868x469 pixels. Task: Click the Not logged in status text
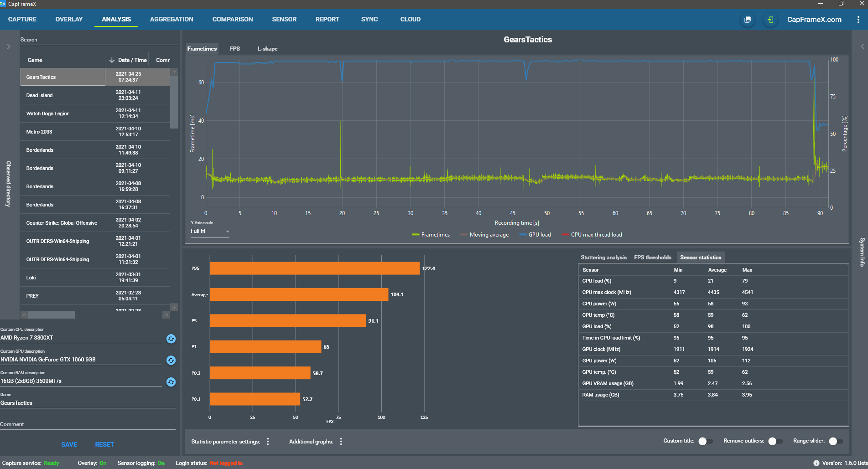226,463
